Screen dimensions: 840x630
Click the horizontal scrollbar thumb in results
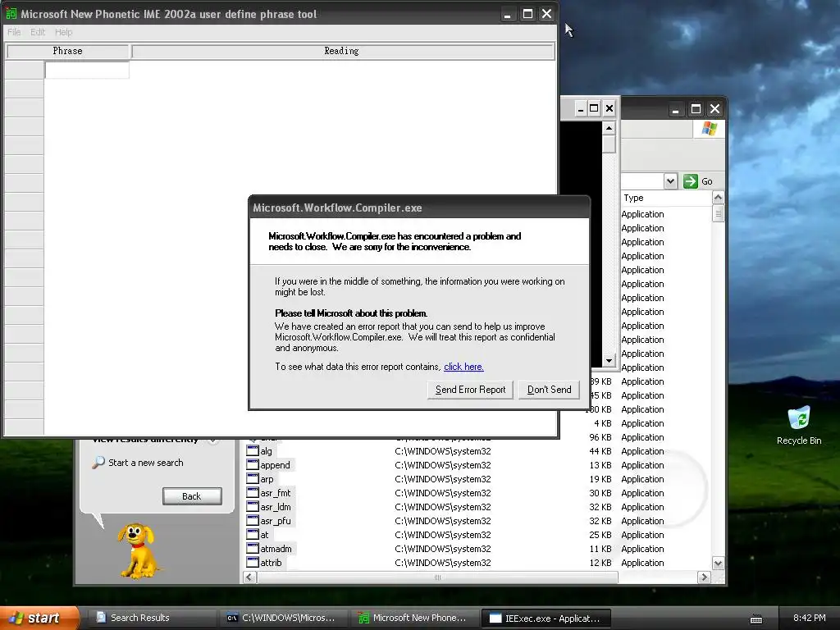pyautogui.click(x=438, y=577)
